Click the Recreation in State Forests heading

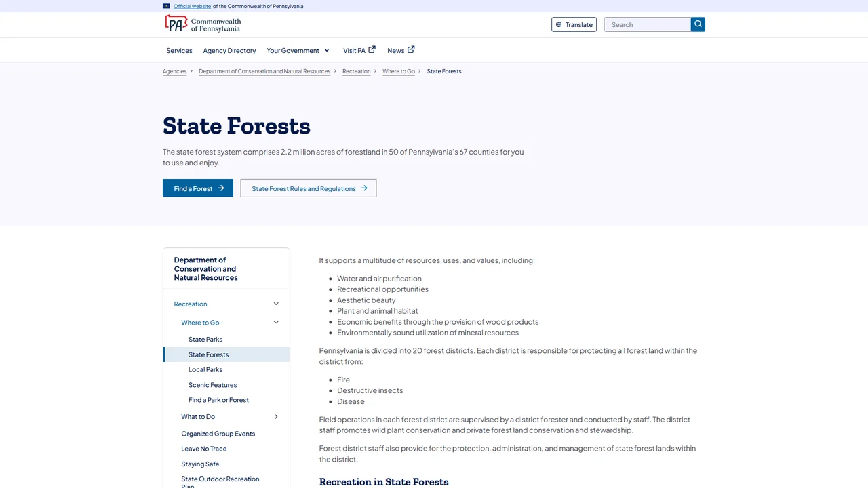tap(384, 482)
